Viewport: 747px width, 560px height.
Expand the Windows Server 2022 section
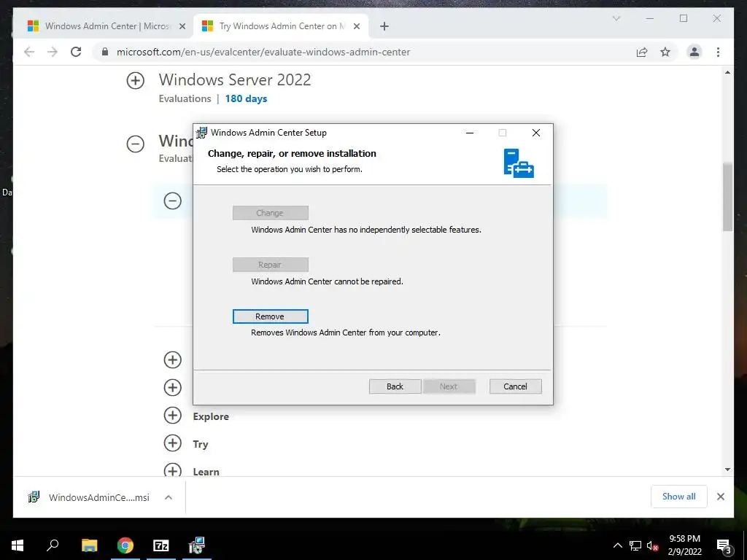[135, 80]
